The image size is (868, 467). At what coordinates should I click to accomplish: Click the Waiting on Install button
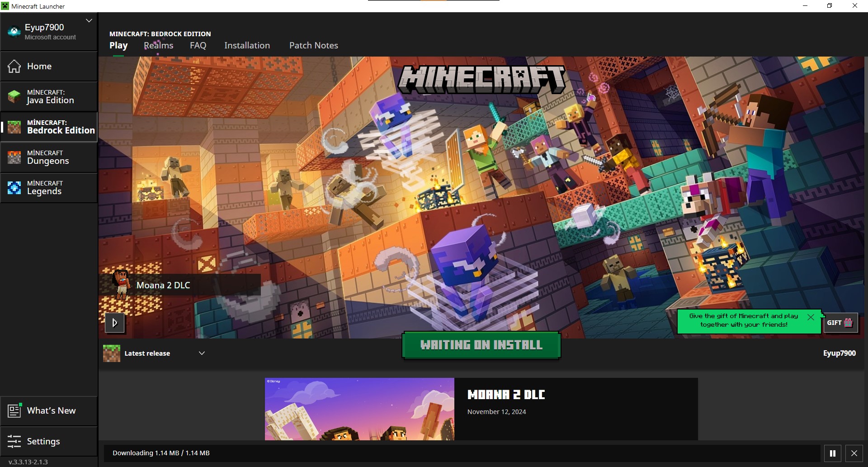coord(481,345)
